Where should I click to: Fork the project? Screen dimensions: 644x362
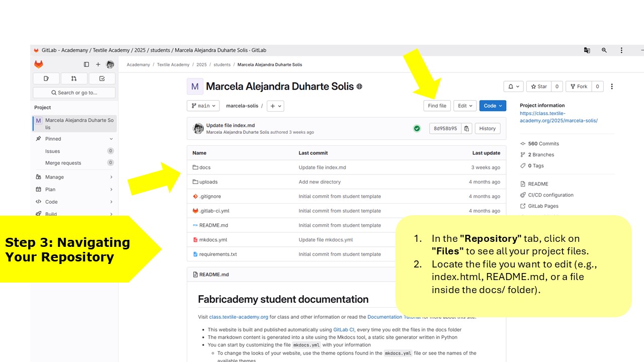(579, 86)
